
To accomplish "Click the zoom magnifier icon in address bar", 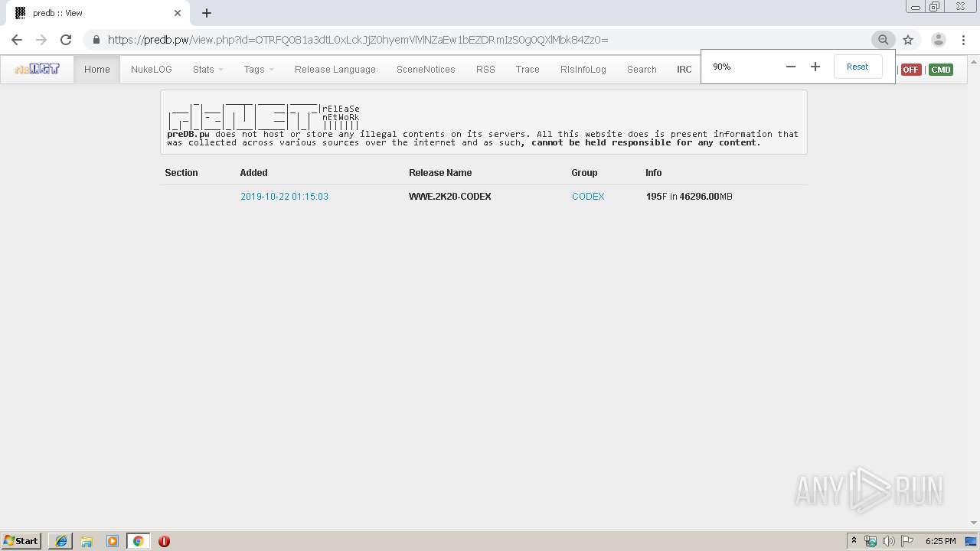I will tap(883, 40).
